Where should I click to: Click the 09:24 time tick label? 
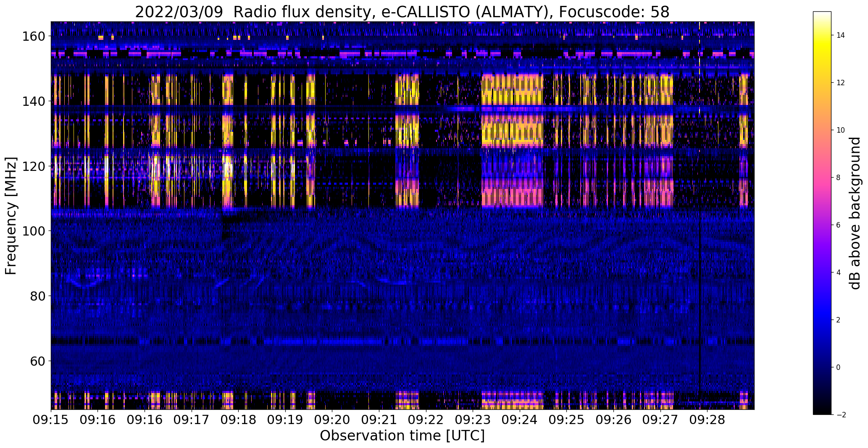tap(520, 419)
